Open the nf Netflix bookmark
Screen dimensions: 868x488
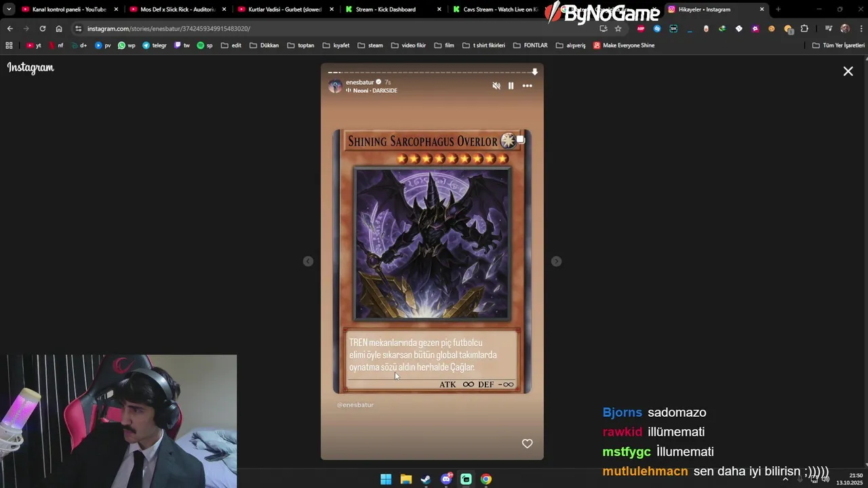(x=56, y=45)
